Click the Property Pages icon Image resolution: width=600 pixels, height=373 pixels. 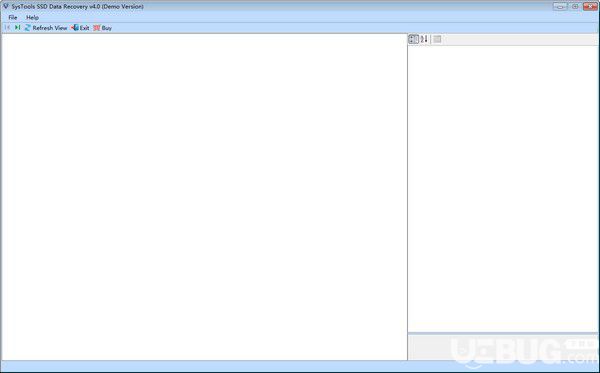point(437,39)
